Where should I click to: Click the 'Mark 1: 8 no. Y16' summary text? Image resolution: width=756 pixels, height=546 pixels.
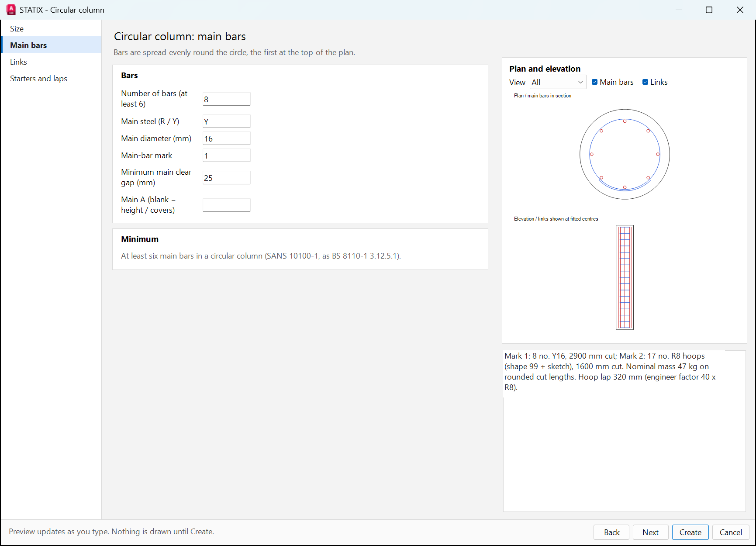coord(611,372)
